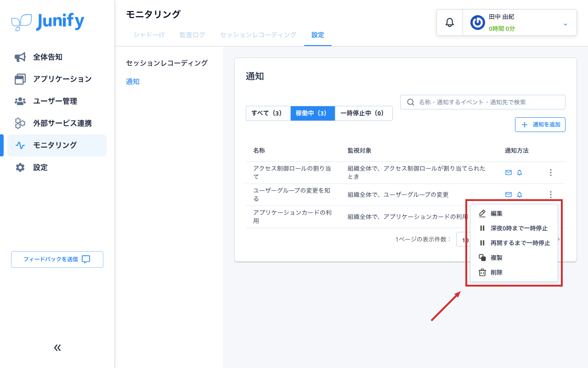
Task: Choose 編集 from the context menu
Action: [514, 213]
